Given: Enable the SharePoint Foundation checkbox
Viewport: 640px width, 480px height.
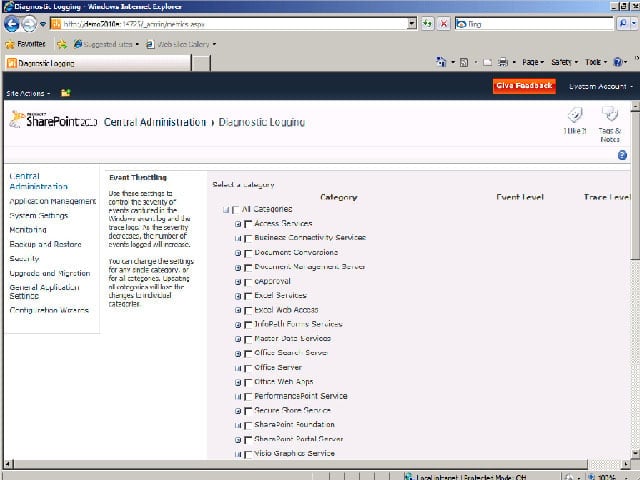Looking at the screenshot, I should [248, 425].
